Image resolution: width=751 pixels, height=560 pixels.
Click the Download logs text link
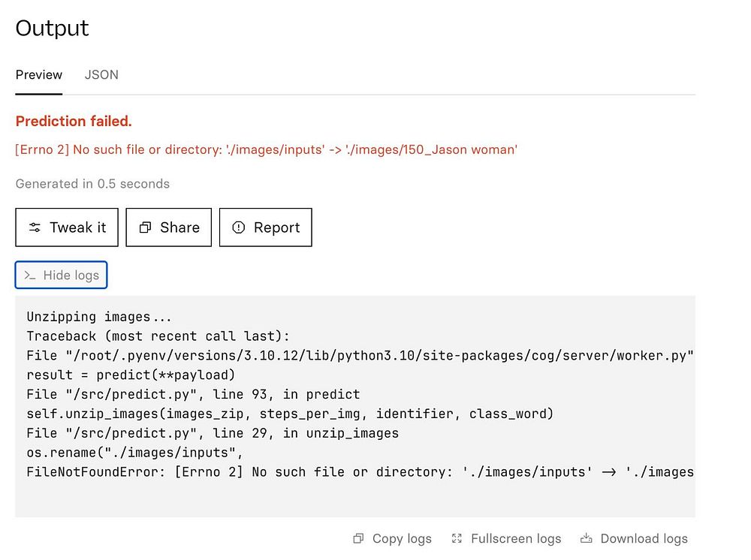(x=644, y=538)
